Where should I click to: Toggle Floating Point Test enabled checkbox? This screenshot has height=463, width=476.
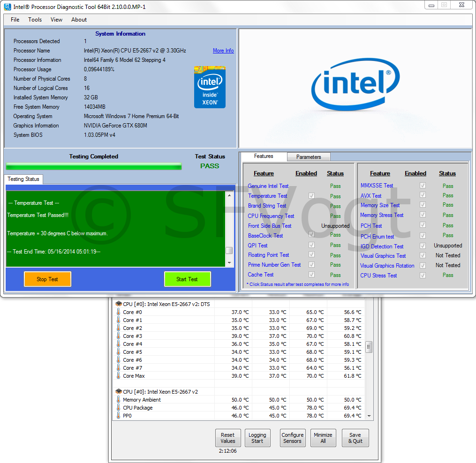(311, 254)
